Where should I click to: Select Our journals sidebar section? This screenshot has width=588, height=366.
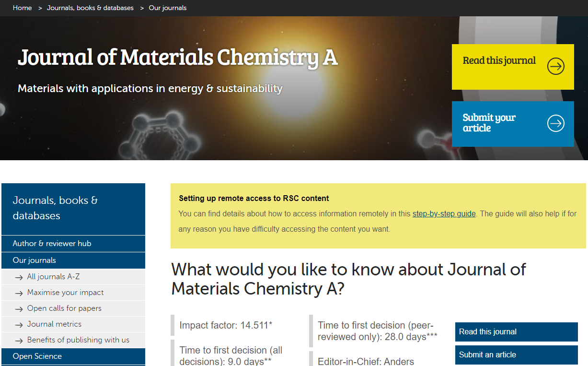pos(73,260)
